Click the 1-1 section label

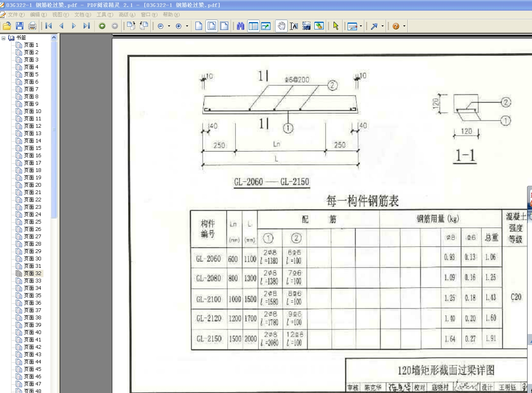tap(465, 156)
